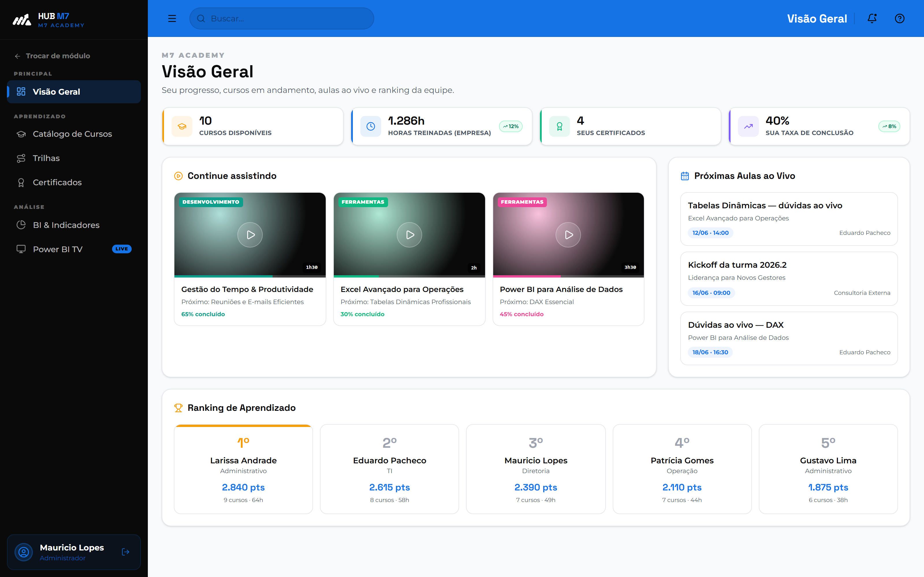Play the Power BI para Análise video

[568, 235]
